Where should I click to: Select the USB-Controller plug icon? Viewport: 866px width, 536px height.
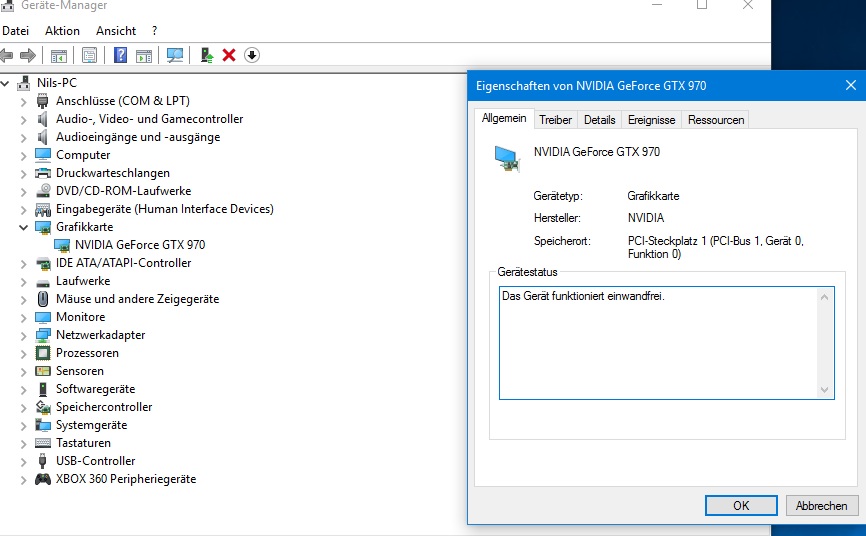43,461
